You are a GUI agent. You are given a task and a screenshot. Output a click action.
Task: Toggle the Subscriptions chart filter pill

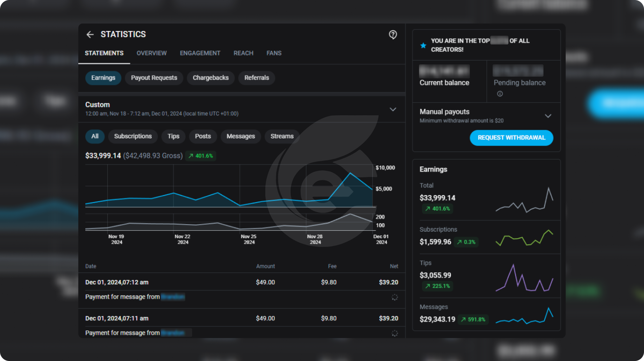pyautogui.click(x=133, y=136)
